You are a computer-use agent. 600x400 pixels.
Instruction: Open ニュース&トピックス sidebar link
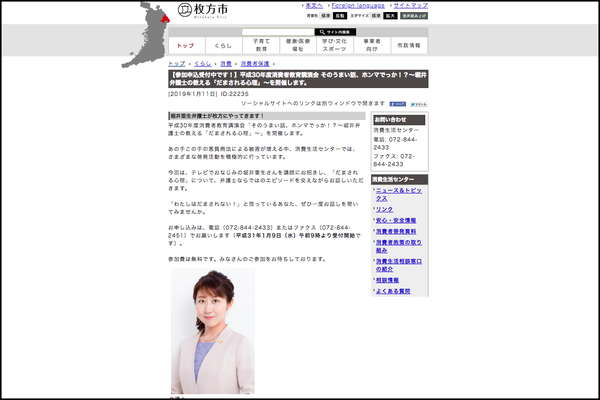click(402, 188)
